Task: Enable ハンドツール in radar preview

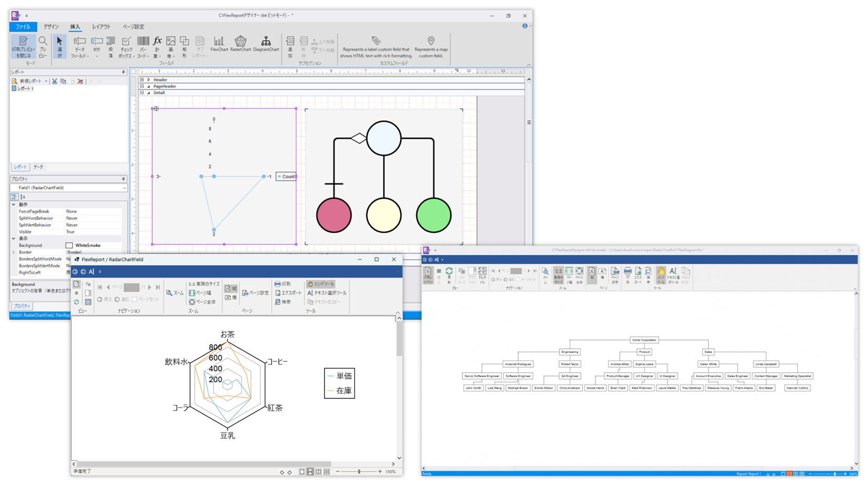Action: [320, 284]
